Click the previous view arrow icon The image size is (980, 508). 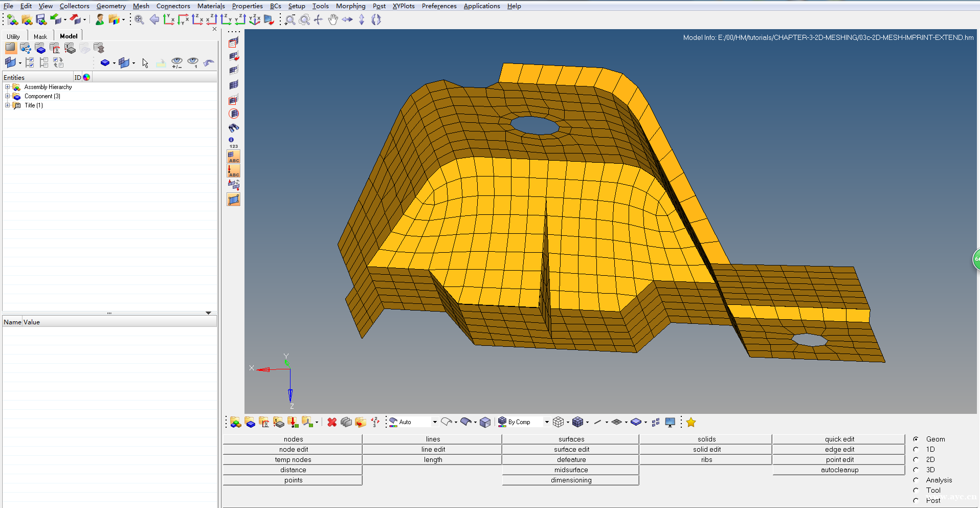pyautogui.click(x=154, y=20)
